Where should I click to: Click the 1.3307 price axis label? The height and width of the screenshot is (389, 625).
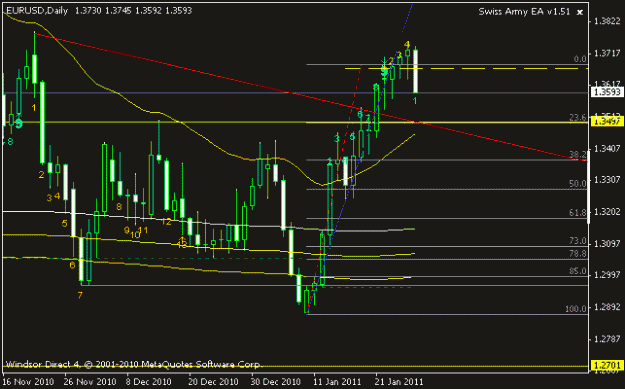(607, 180)
